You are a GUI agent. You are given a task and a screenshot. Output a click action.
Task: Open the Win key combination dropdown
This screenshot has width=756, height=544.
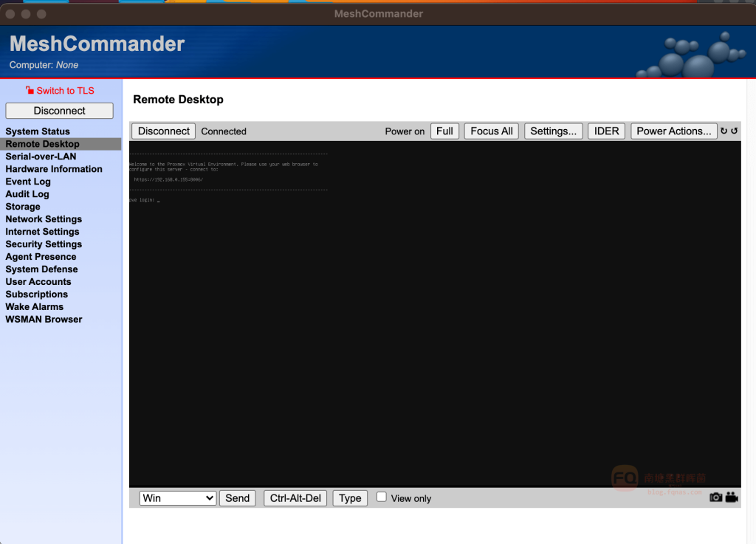(x=177, y=498)
